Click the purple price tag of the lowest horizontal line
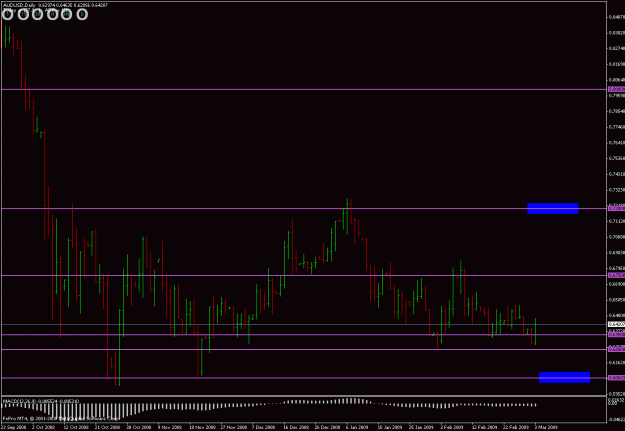This screenshot has height=431, width=625. pos(616,378)
